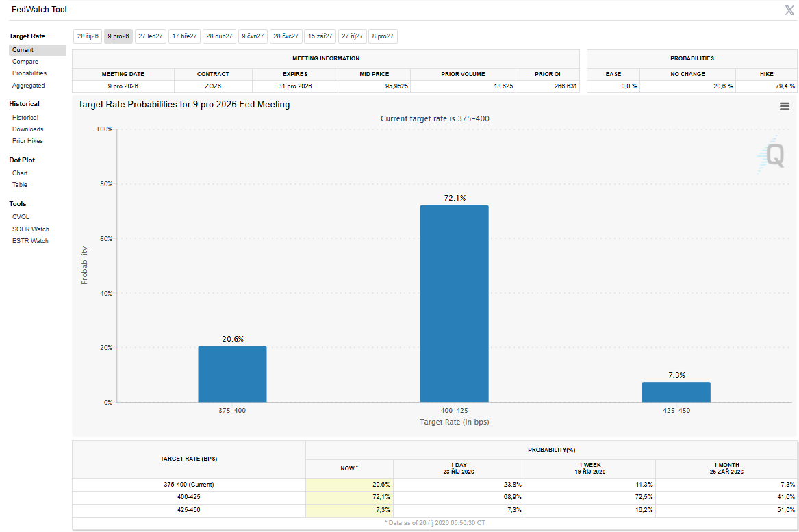Select the 28 říj26 meeting tab
799x532 pixels.
tap(88, 37)
